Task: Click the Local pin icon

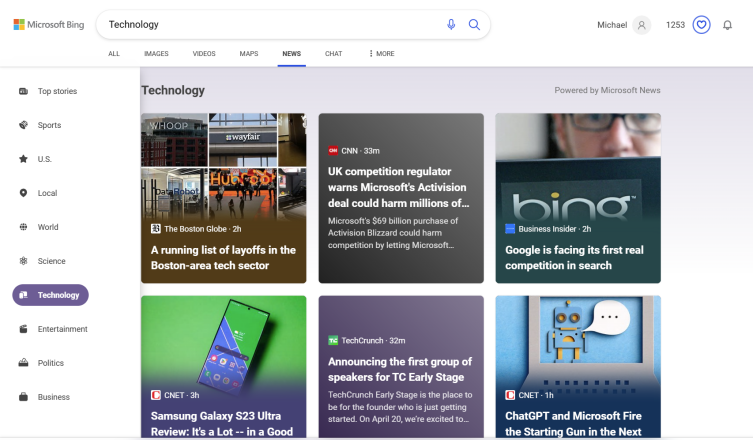Action: point(23,193)
